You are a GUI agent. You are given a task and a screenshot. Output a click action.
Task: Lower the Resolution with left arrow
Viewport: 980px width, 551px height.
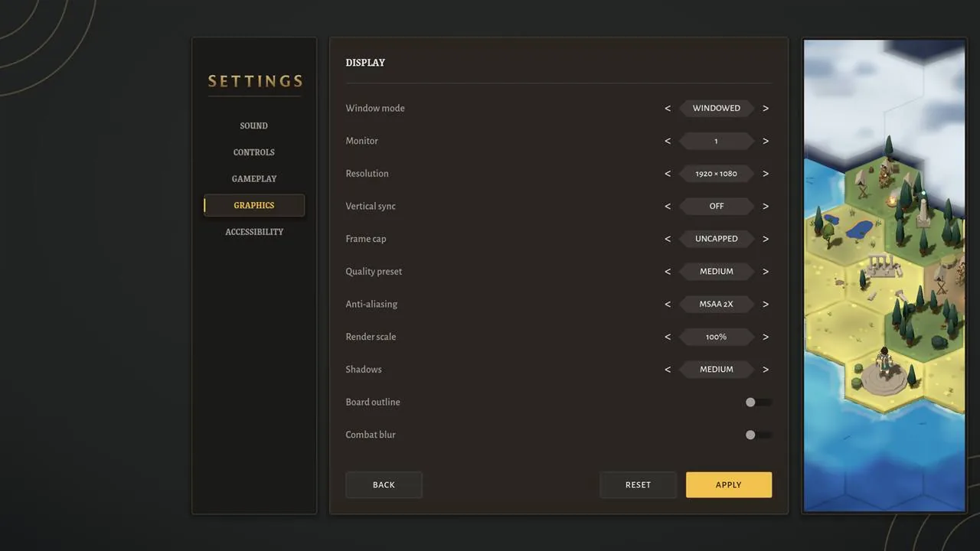668,174
